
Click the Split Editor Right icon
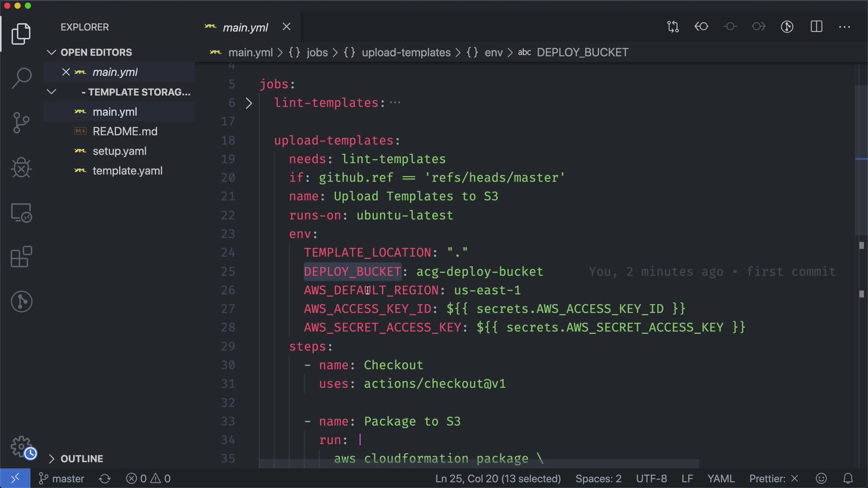pyautogui.click(x=816, y=27)
